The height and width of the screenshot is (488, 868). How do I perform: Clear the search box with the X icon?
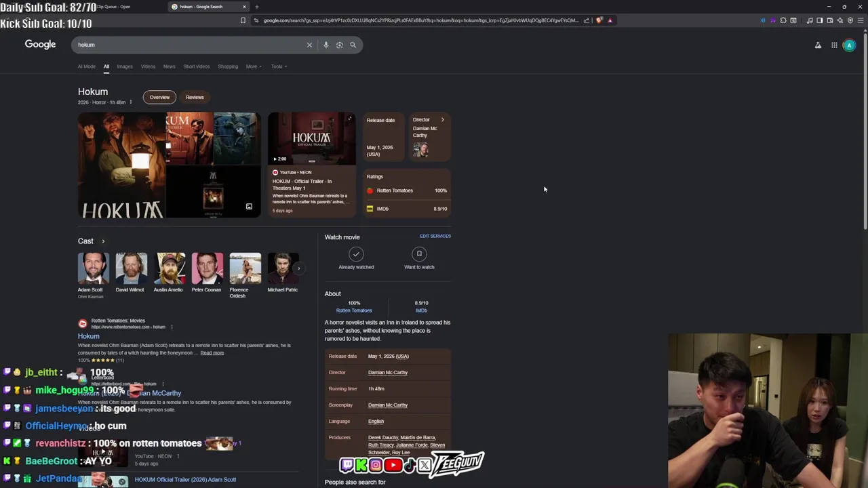click(x=309, y=45)
